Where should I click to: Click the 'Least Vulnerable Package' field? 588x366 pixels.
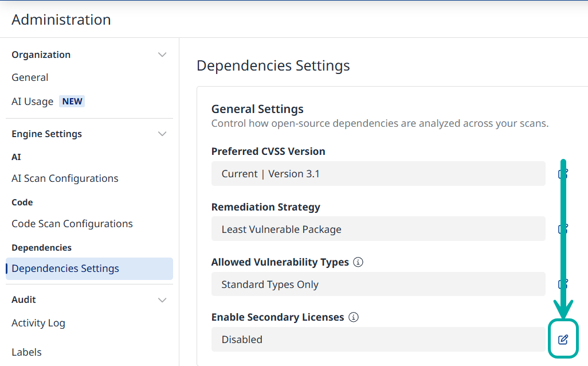click(378, 229)
